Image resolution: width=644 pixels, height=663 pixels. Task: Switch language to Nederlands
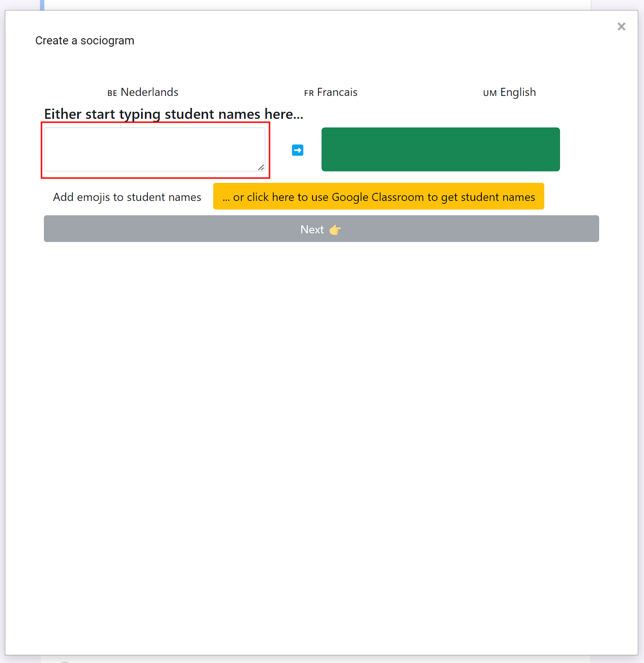pyautogui.click(x=149, y=92)
